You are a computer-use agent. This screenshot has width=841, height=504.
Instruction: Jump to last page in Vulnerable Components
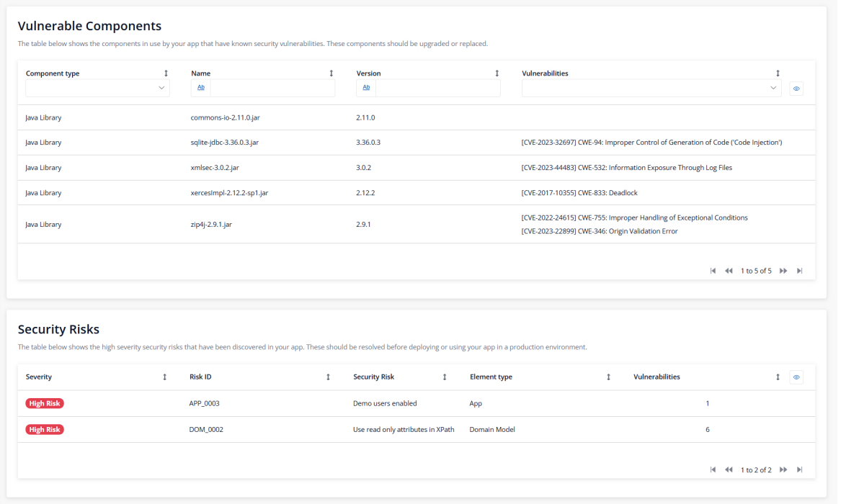(799, 271)
